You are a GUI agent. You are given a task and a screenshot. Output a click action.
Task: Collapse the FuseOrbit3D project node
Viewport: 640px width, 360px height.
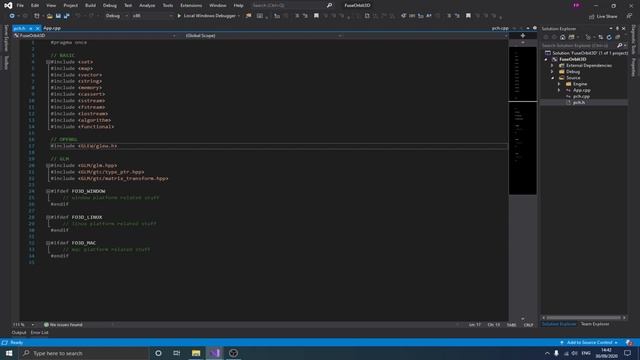point(546,59)
